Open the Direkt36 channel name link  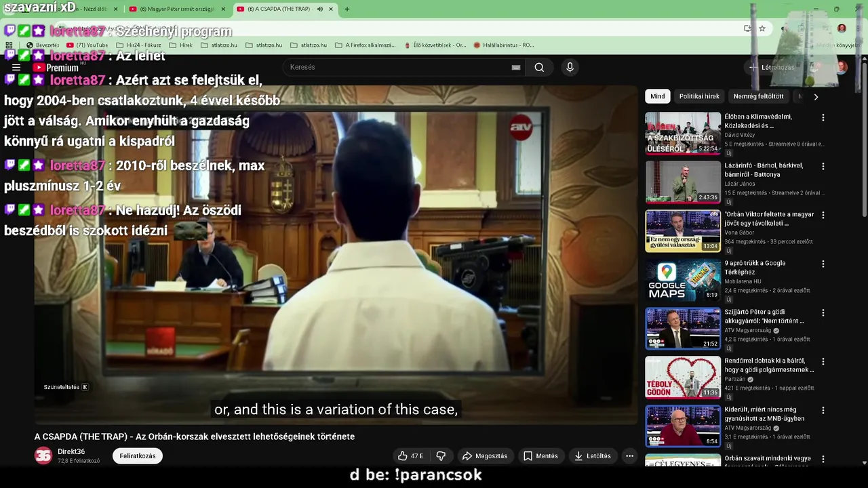coord(71,451)
